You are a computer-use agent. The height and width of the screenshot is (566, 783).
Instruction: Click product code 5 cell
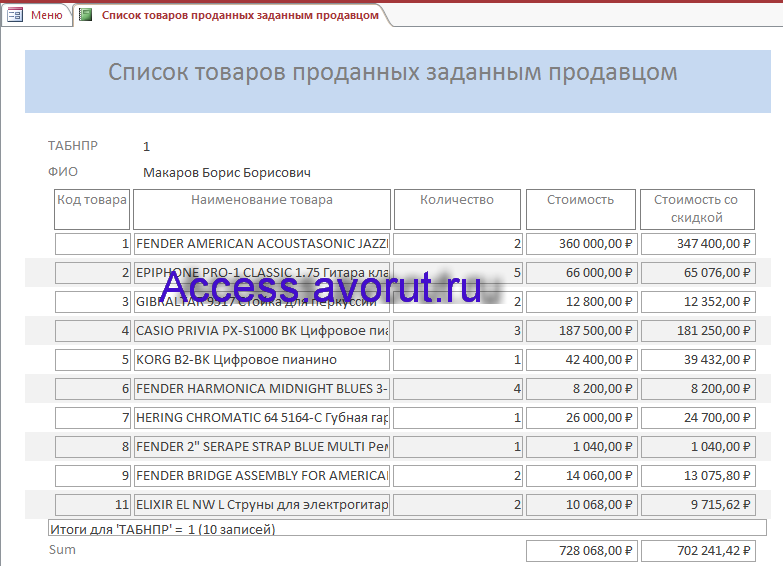pos(93,360)
